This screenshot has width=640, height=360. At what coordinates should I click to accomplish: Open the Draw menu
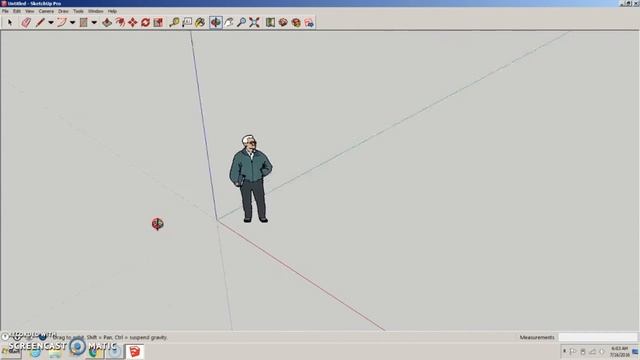click(63, 11)
